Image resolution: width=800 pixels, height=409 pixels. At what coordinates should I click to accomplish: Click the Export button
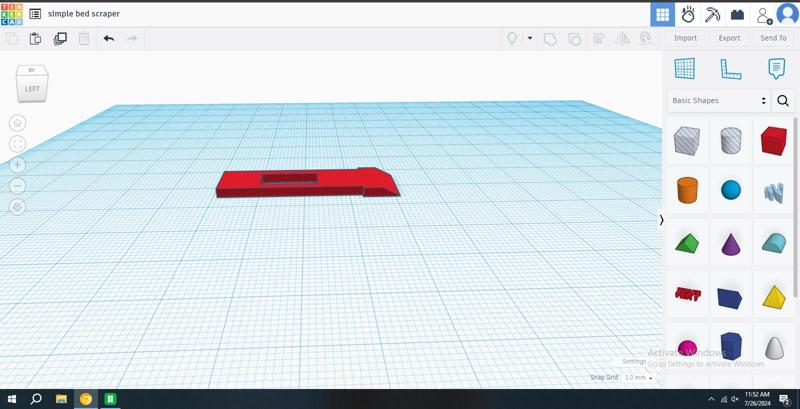click(x=729, y=38)
